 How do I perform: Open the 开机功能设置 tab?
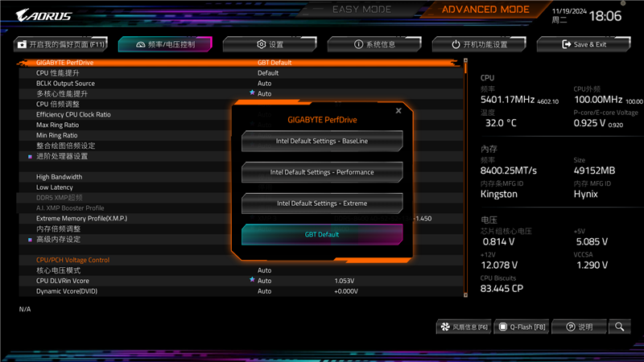tap(479, 44)
